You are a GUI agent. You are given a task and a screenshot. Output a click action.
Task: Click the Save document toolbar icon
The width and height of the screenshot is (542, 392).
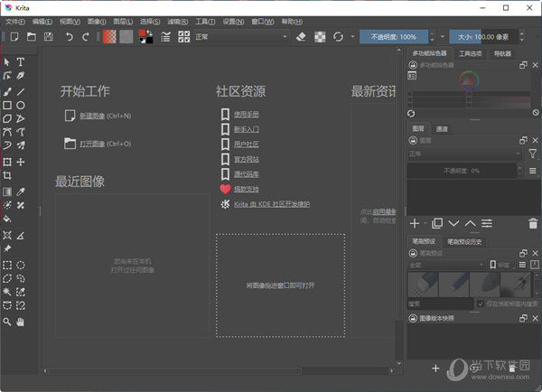click(49, 37)
